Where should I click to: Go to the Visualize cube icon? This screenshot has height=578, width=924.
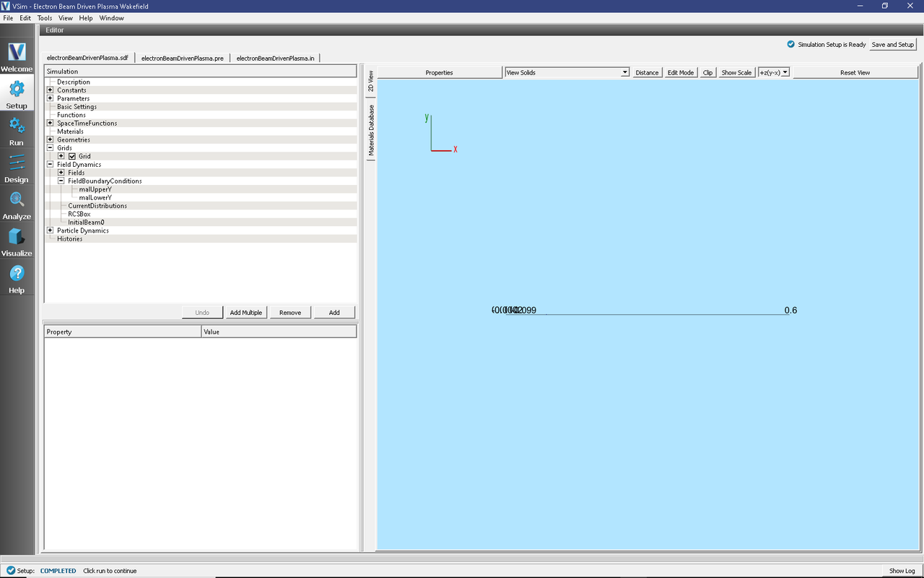pos(17,237)
